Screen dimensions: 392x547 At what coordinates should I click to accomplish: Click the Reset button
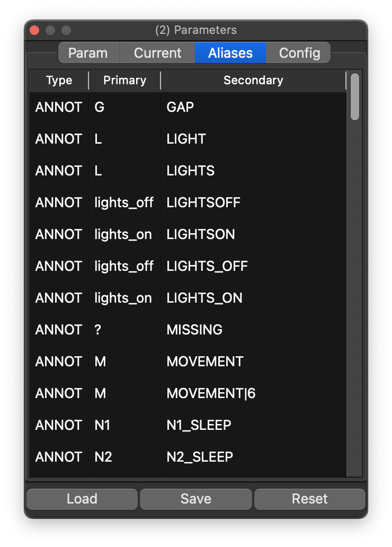tap(309, 499)
